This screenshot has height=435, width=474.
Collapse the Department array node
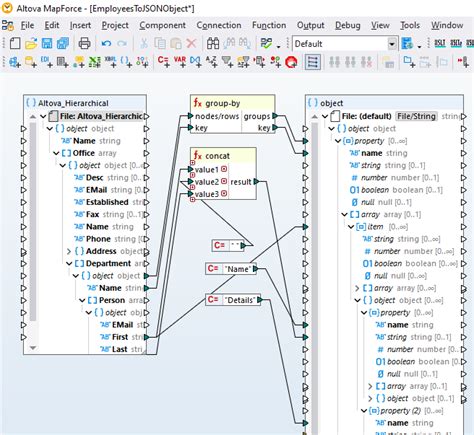(x=69, y=264)
